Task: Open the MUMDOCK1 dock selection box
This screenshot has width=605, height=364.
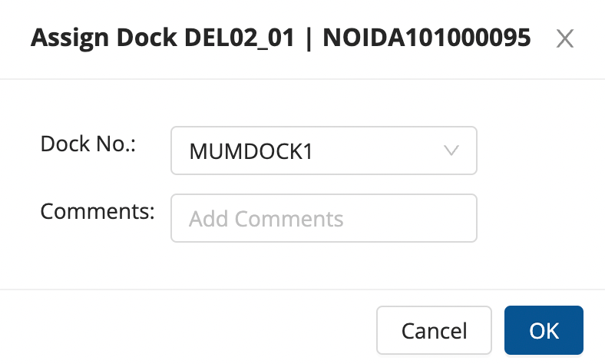Action: coord(323,151)
